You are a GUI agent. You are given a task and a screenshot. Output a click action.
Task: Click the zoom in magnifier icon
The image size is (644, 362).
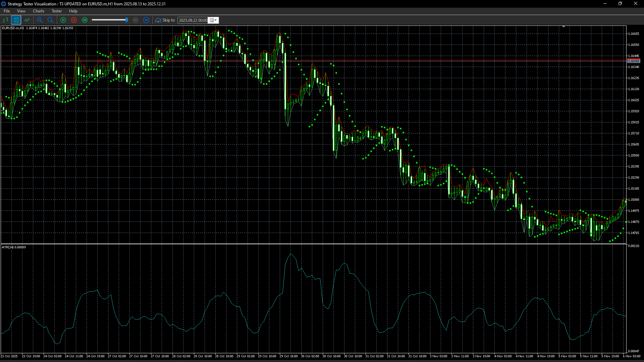pos(40,20)
